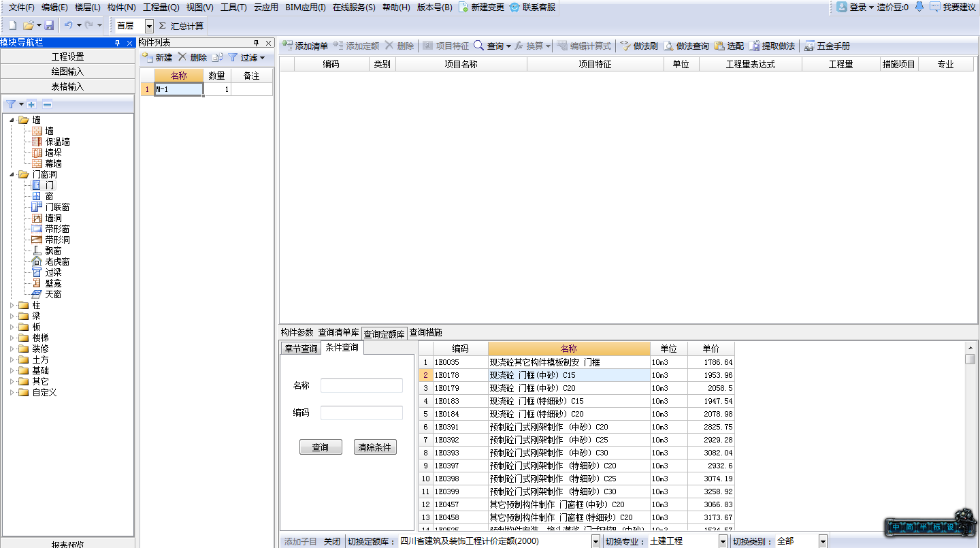The height and width of the screenshot is (548, 980).
Task: Expand the 楼梯 folder
Action: [12, 338]
